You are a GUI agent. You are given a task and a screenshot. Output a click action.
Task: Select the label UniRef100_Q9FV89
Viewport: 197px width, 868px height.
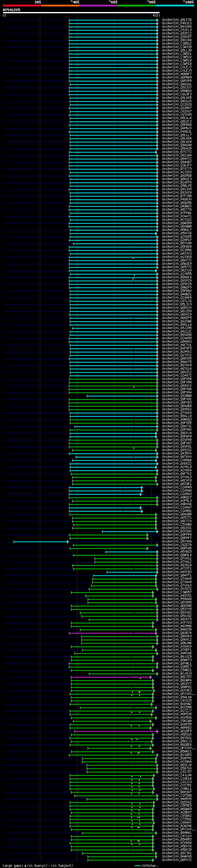[x=177, y=379]
